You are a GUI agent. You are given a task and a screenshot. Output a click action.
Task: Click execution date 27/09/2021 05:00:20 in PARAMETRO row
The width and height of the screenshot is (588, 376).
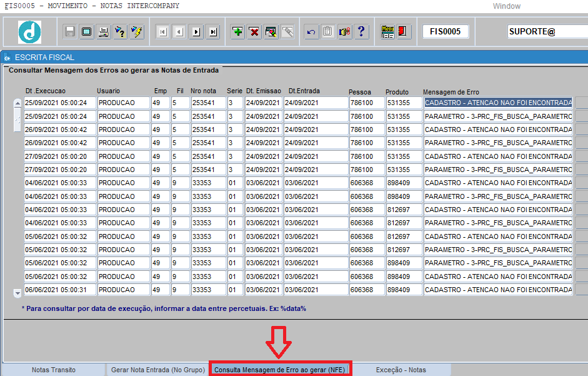tap(60, 170)
